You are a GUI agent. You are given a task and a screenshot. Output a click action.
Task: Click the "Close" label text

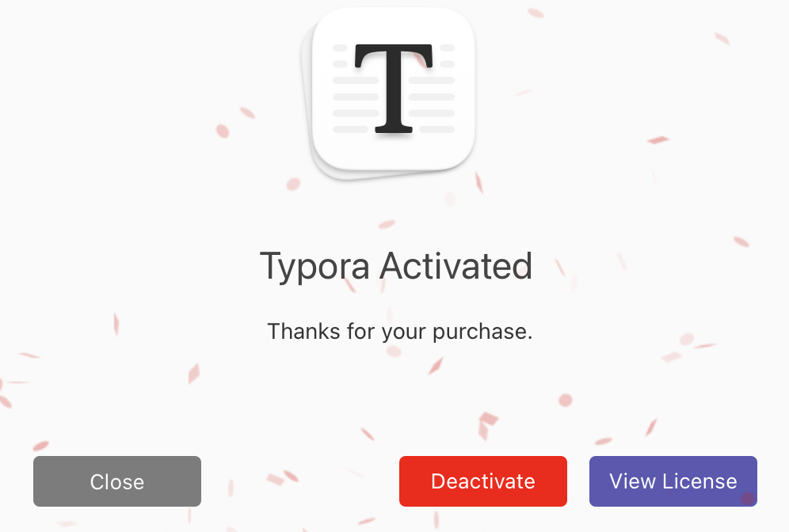tap(117, 482)
